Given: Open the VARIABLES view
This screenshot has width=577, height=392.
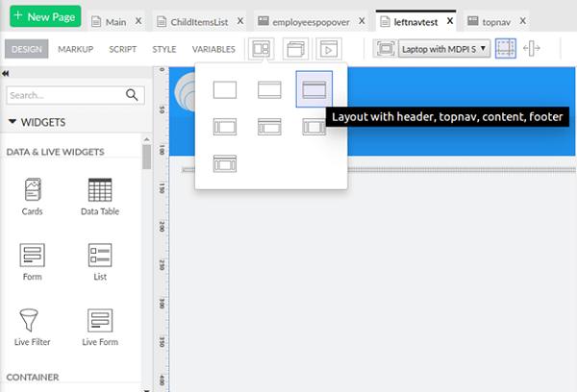Looking at the screenshot, I should 213,49.
